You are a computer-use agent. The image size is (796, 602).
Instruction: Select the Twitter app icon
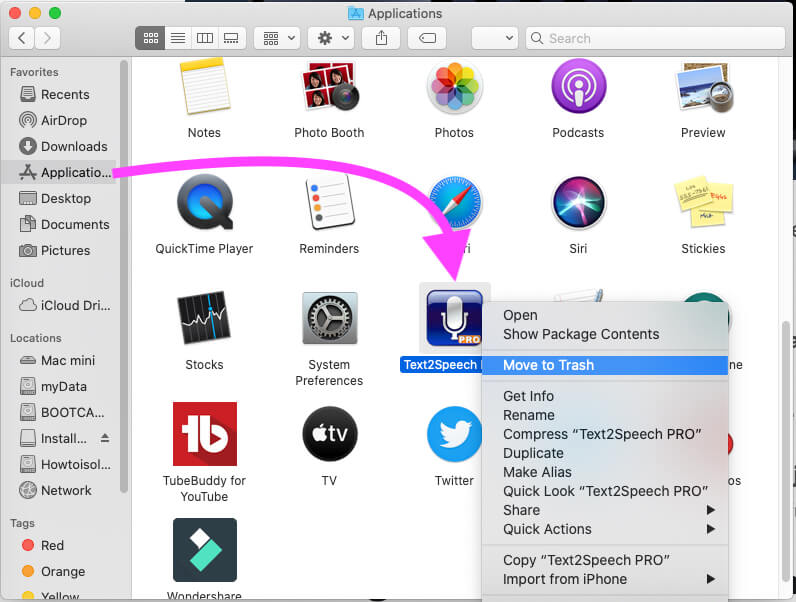click(x=454, y=434)
